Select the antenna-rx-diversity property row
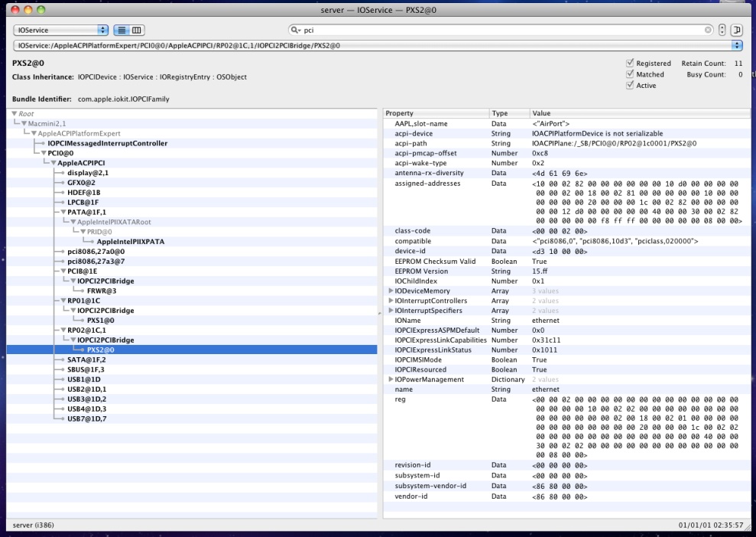Image resolution: width=756 pixels, height=537 pixels. [x=566, y=173]
